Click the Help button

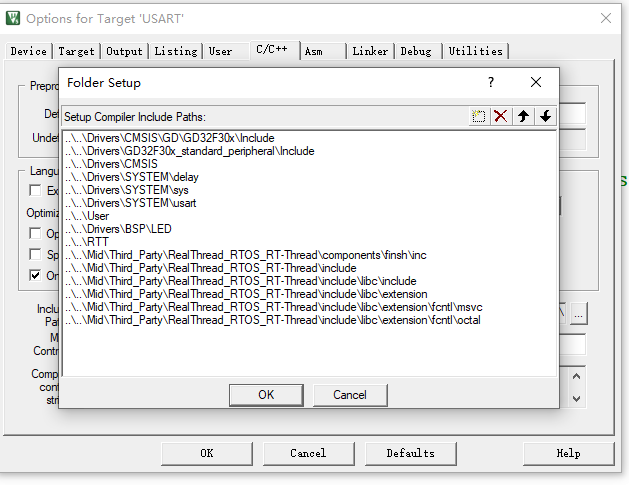(x=568, y=453)
